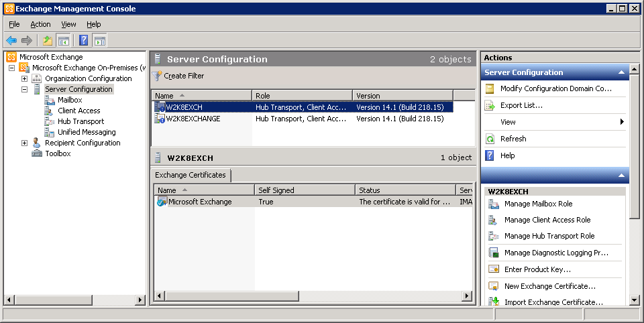Select the Unified Messaging tree item
This screenshot has height=323, width=644.
[87, 132]
